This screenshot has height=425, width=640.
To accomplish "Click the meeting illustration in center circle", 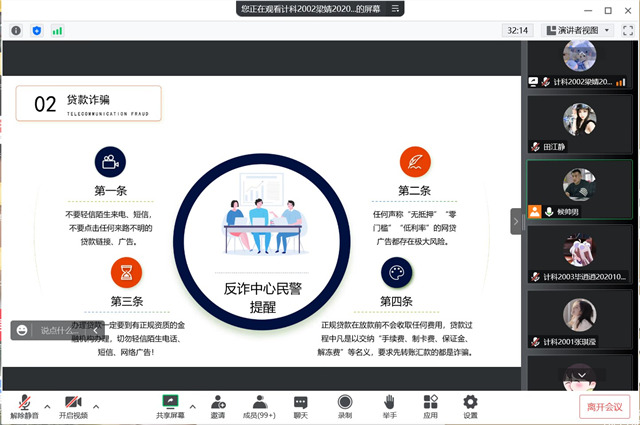I will click(x=263, y=214).
